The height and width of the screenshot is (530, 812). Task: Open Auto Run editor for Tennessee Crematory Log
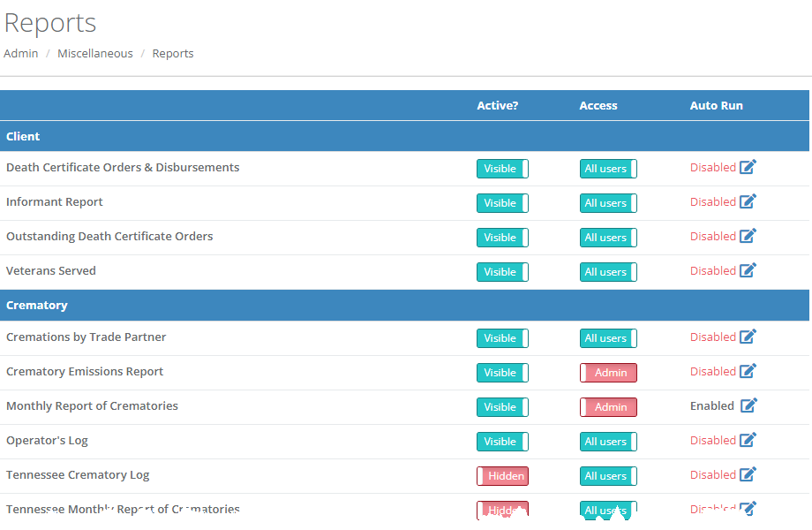click(748, 474)
